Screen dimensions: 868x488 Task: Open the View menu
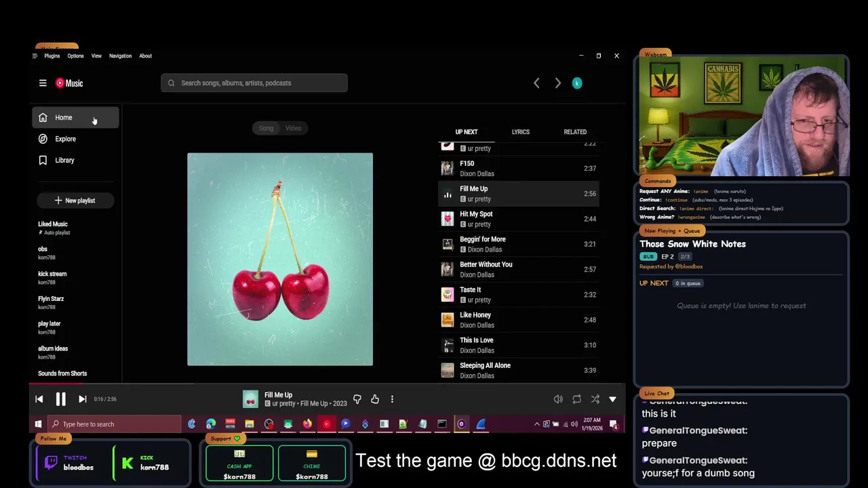coord(96,56)
